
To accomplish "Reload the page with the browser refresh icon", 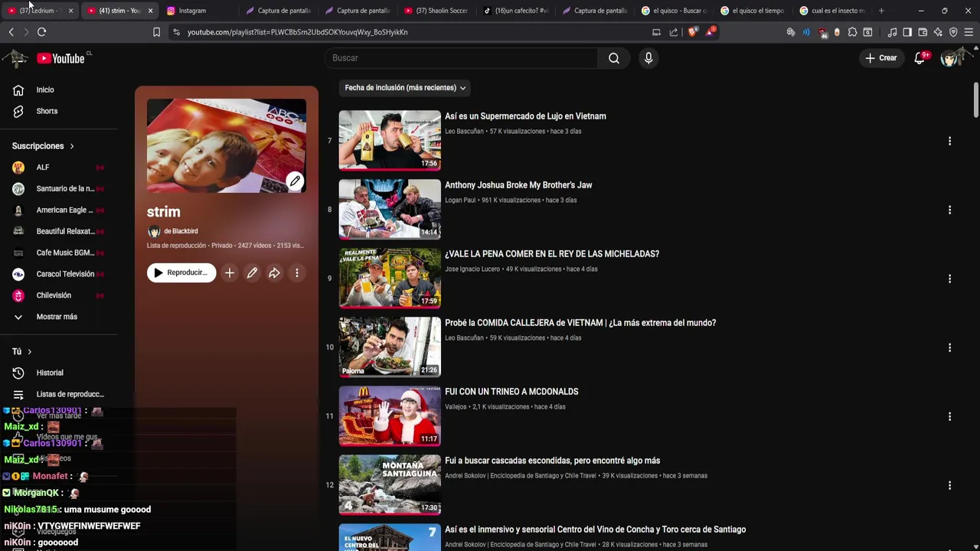I will 41,32.
